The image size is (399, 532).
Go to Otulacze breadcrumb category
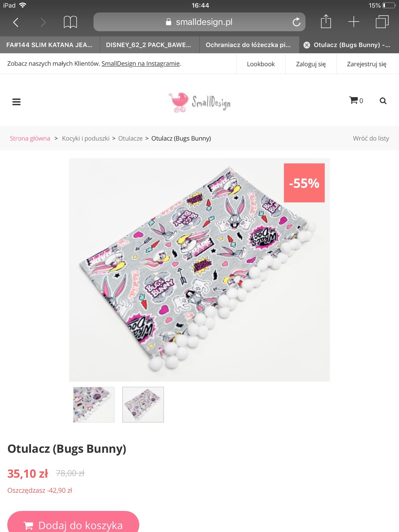click(x=130, y=138)
